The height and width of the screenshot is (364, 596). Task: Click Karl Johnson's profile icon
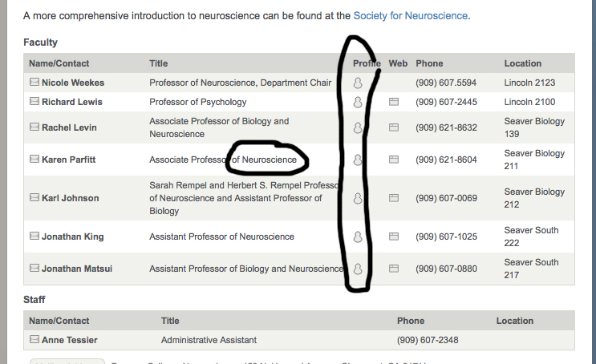pyautogui.click(x=359, y=198)
